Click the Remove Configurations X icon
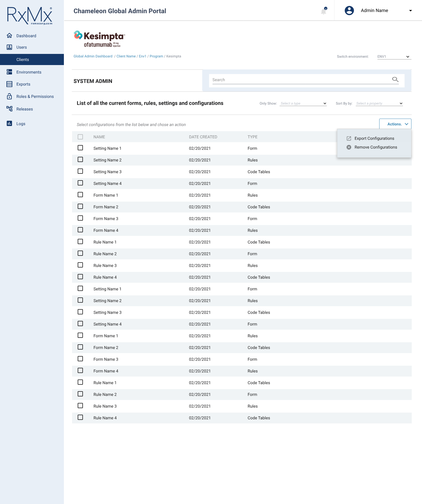Image resolution: width=422 pixels, height=504 pixels. coord(349,147)
